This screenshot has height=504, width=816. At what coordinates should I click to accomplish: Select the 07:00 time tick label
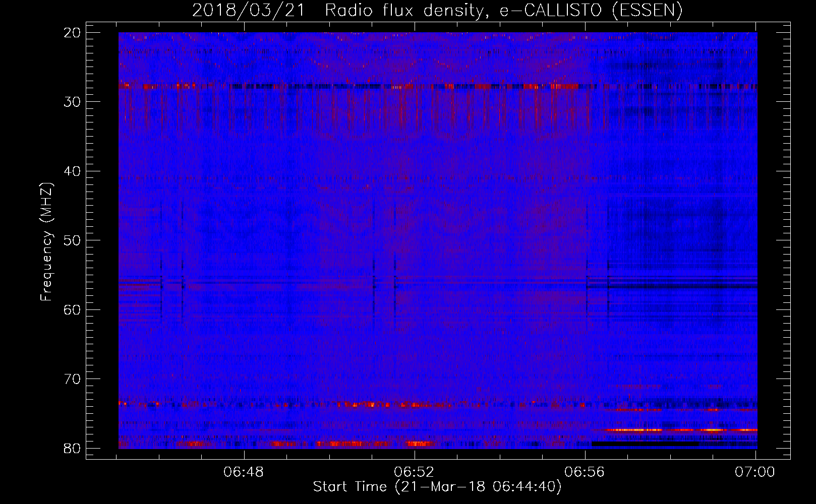[x=755, y=472]
